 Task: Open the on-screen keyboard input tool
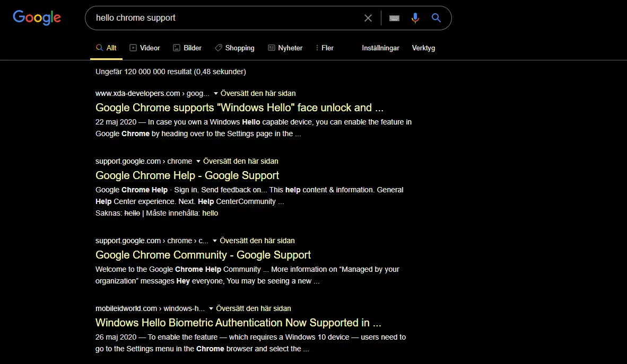point(394,18)
